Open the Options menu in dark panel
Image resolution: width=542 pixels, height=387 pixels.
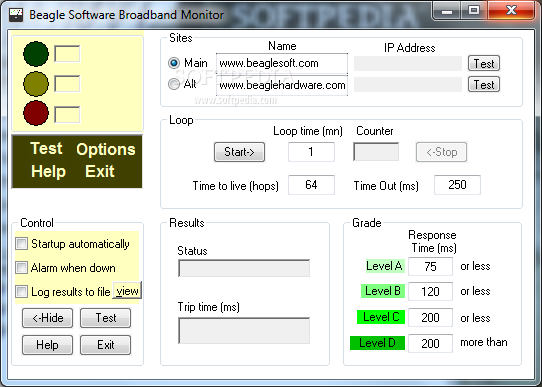tap(106, 149)
